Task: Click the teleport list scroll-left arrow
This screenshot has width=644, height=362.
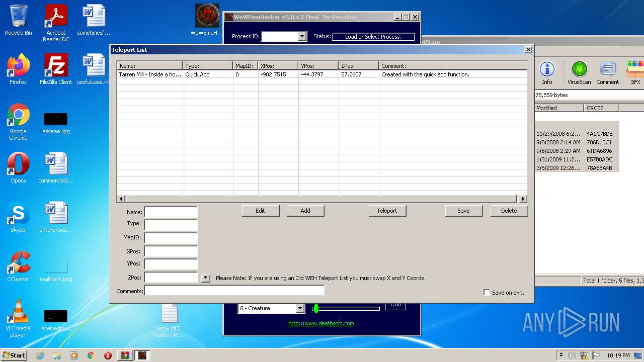Action: (121, 199)
